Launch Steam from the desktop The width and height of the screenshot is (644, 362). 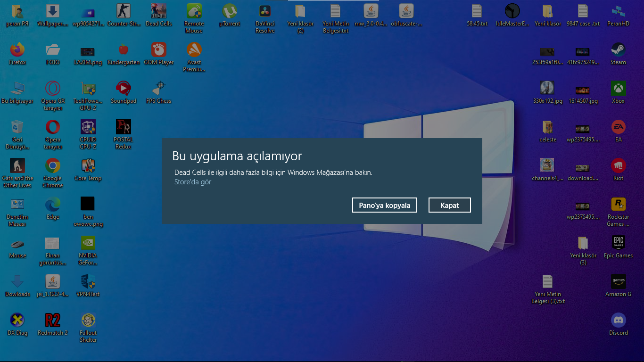click(618, 49)
